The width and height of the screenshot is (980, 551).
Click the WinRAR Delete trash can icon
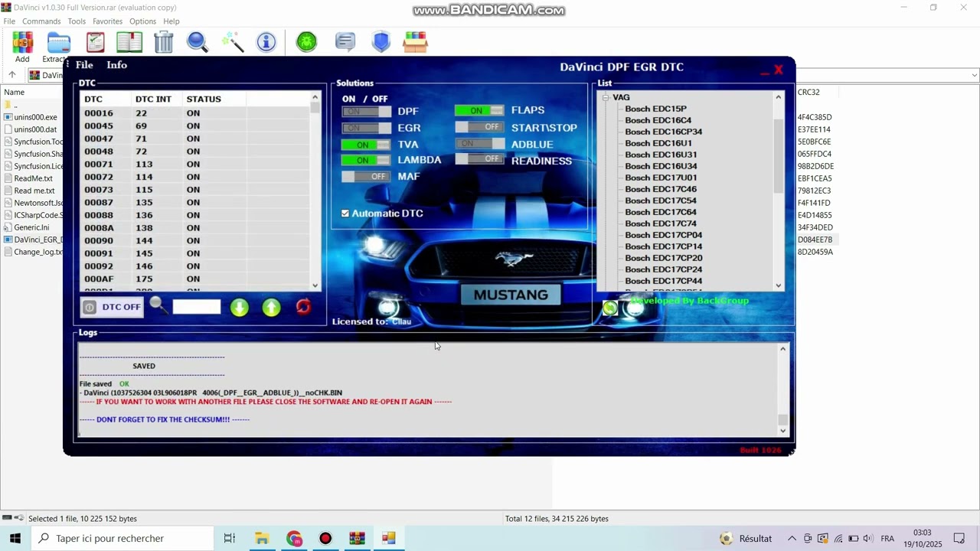164,42
